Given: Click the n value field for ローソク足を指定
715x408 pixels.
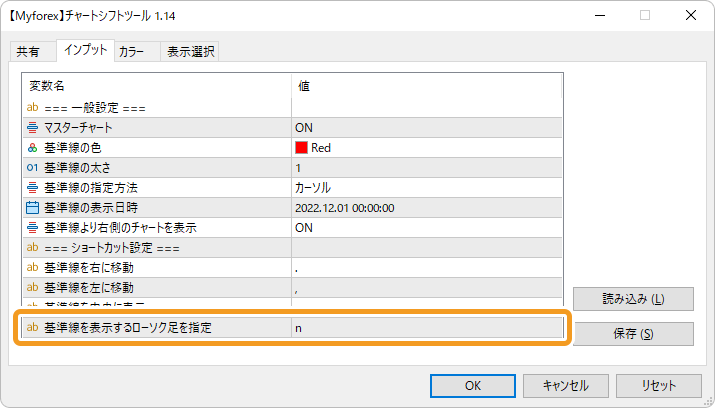Looking at the screenshot, I should tap(426, 328).
